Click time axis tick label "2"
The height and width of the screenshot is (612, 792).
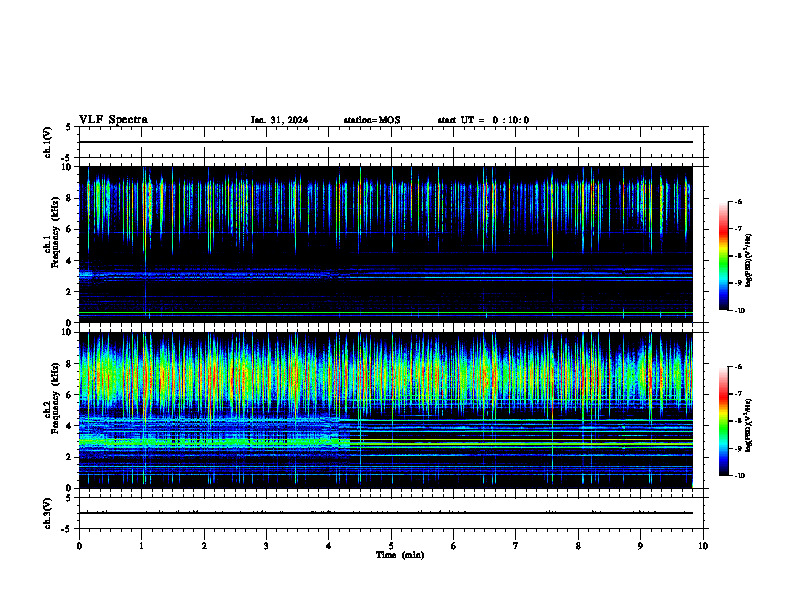tap(204, 546)
